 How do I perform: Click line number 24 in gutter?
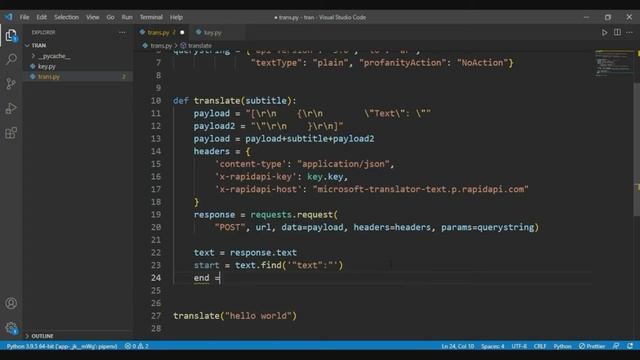click(x=156, y=278)
